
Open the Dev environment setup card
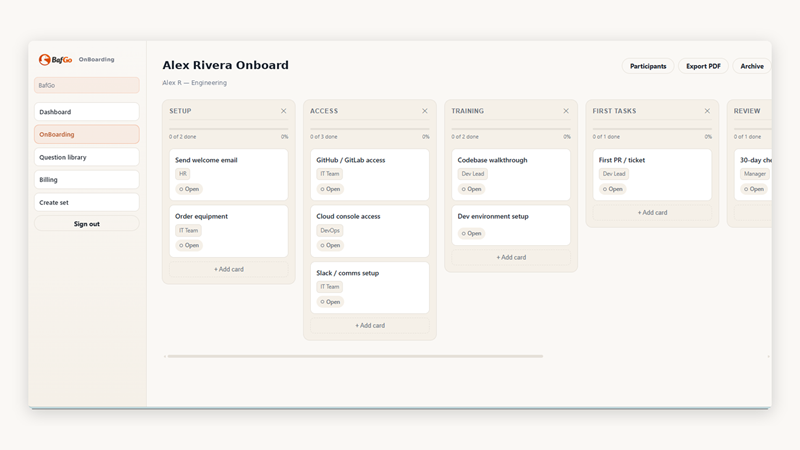511,225
